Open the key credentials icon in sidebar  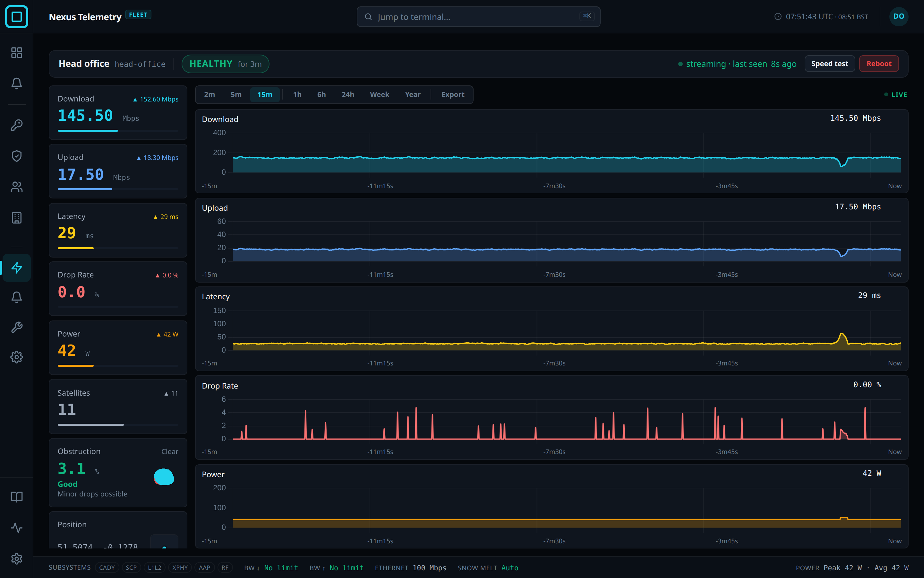[x=16, y=125]
